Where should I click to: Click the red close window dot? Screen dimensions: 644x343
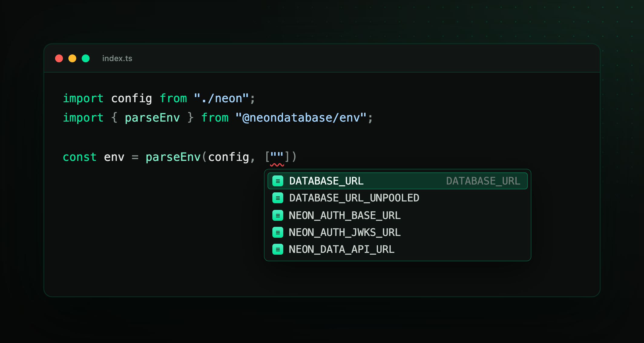coord(59,58)
